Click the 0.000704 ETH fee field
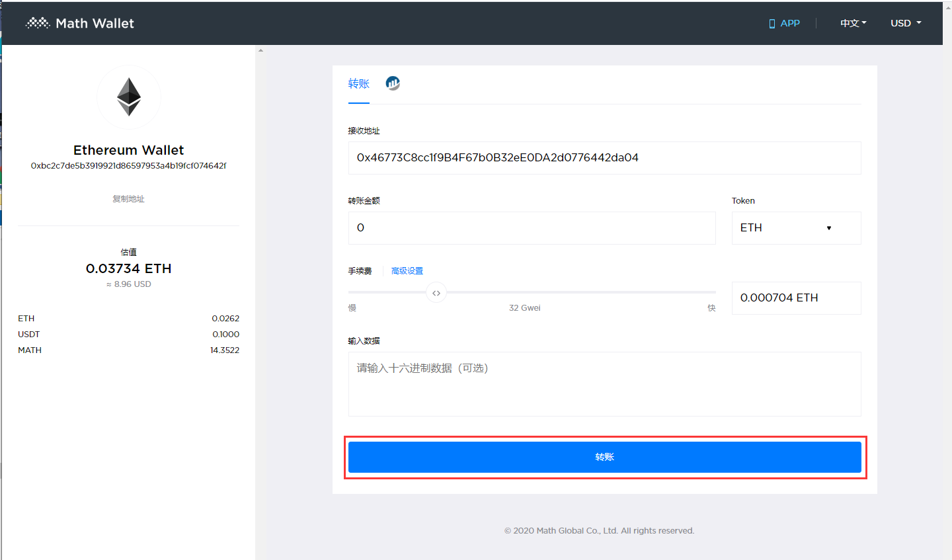The width and height of the screenshot is (952, 560). click(x=796, y=298)
